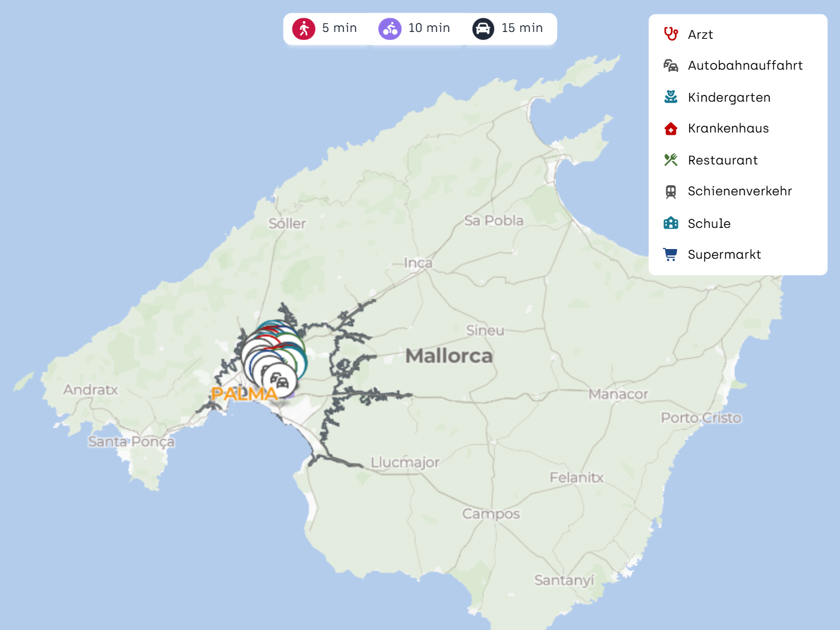Select the 15 min travel time label
The image size is (840, 630).
[522, 28]
